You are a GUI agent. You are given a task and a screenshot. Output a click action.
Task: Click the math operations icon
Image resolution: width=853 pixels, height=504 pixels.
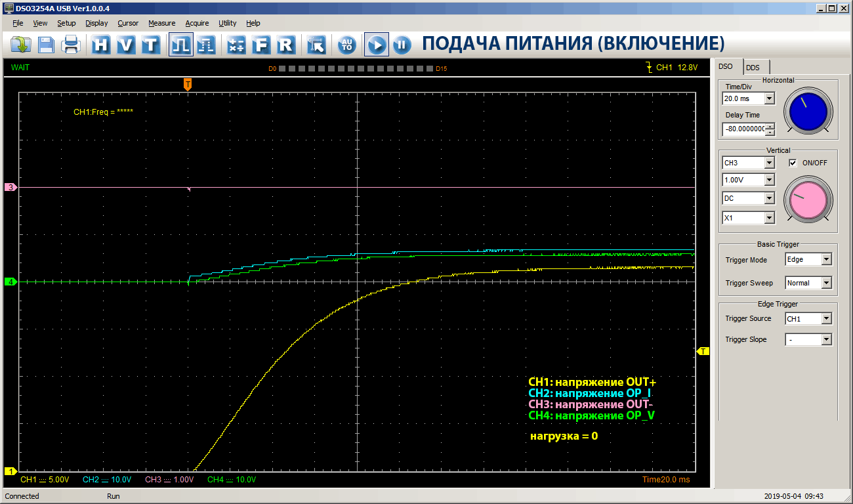236,45
